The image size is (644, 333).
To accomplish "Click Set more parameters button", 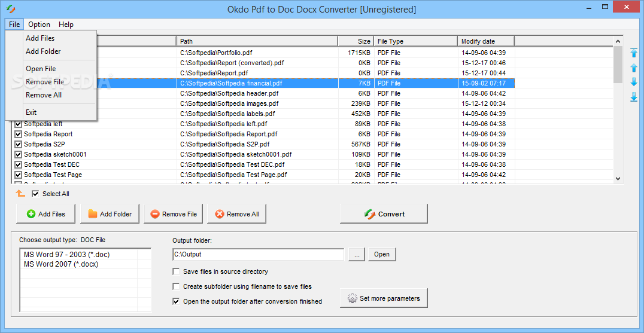I will click(x=384, y=298).
